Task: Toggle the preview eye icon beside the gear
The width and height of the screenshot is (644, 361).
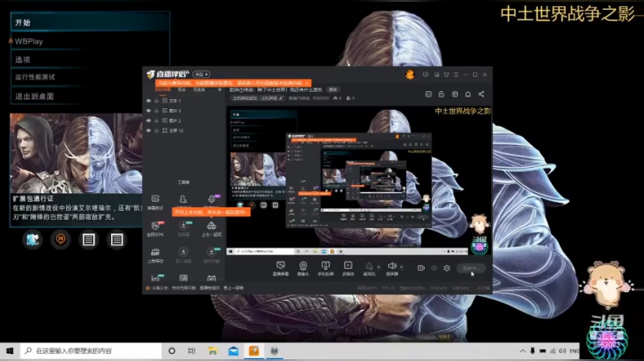Action: coord(434,268)
